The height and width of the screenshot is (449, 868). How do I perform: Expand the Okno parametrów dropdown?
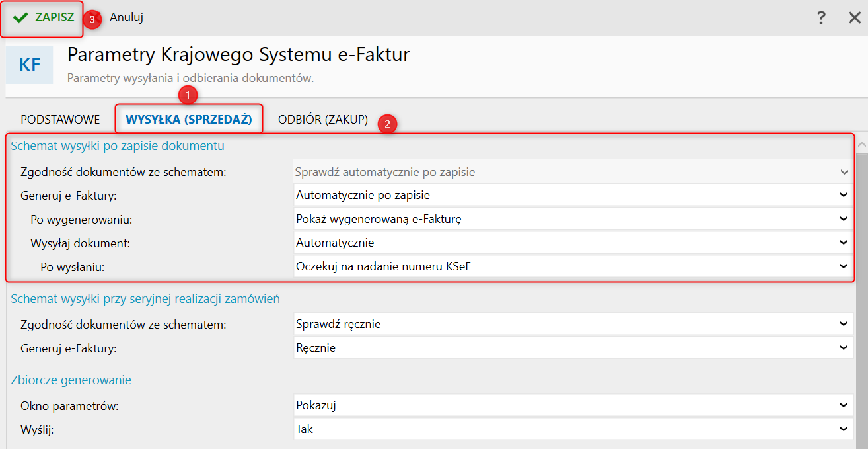coord(572,405)
